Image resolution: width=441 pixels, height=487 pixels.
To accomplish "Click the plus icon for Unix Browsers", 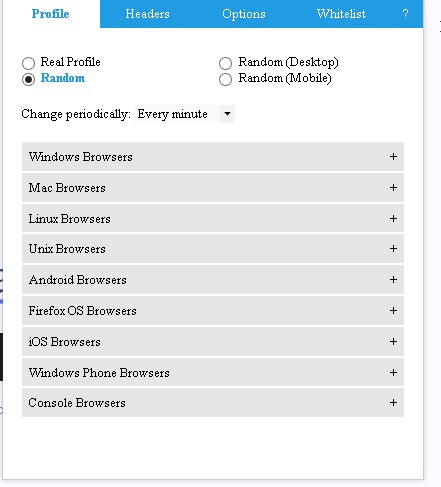I will [393, 249].
